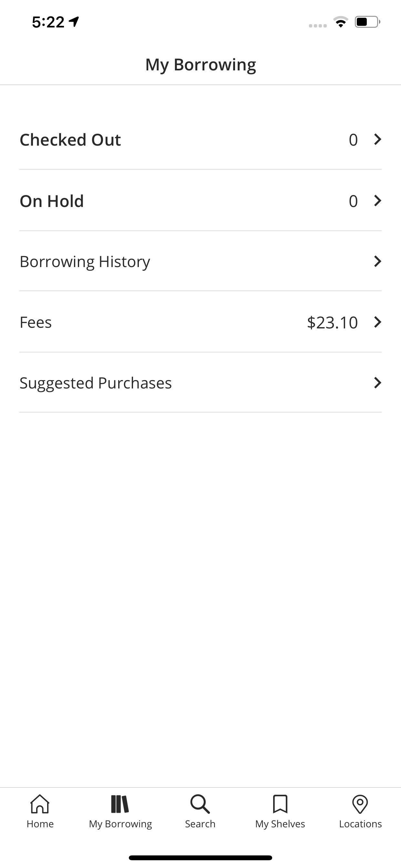Tap the Locations map pin icon
401x868 pixels.
pyautogui.click(x=360, y=804)
